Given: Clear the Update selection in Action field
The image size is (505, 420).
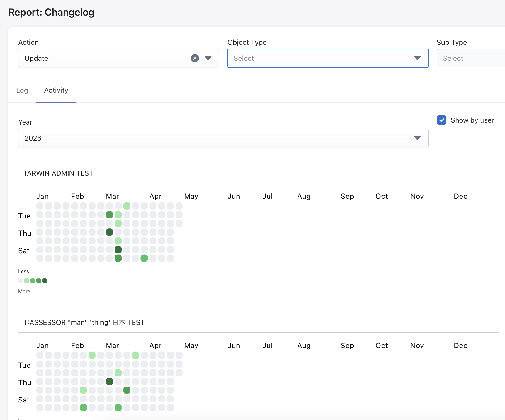Looking at the screenshot, I should (195, 58).
